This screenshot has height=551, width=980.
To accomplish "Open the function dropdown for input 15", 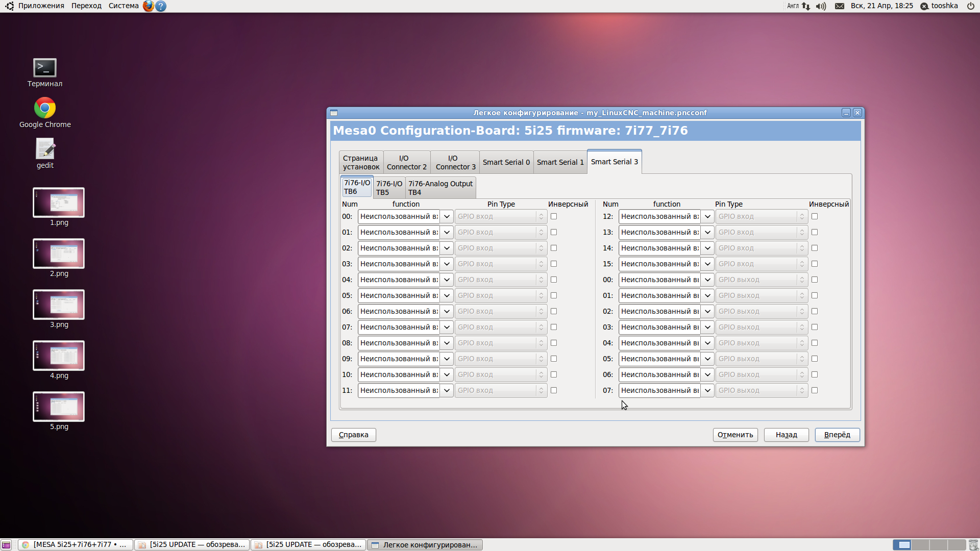I will (x=707, y=264).
